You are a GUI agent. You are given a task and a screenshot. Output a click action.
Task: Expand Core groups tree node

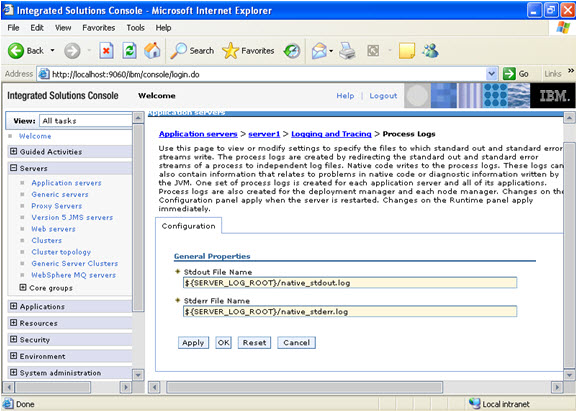click(x=23, y=287)
